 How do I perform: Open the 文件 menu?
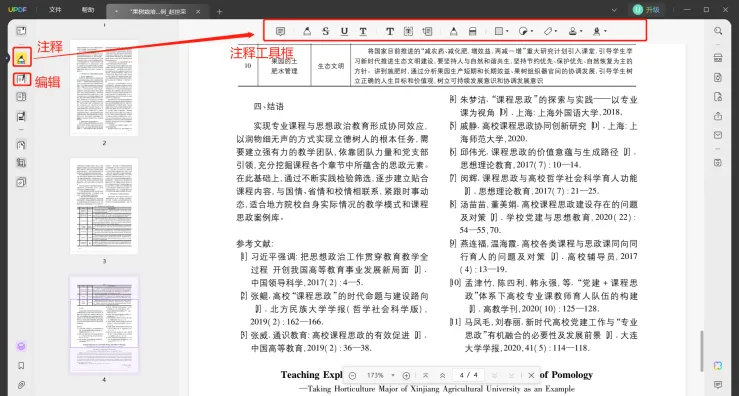click(x=55, y=10)
